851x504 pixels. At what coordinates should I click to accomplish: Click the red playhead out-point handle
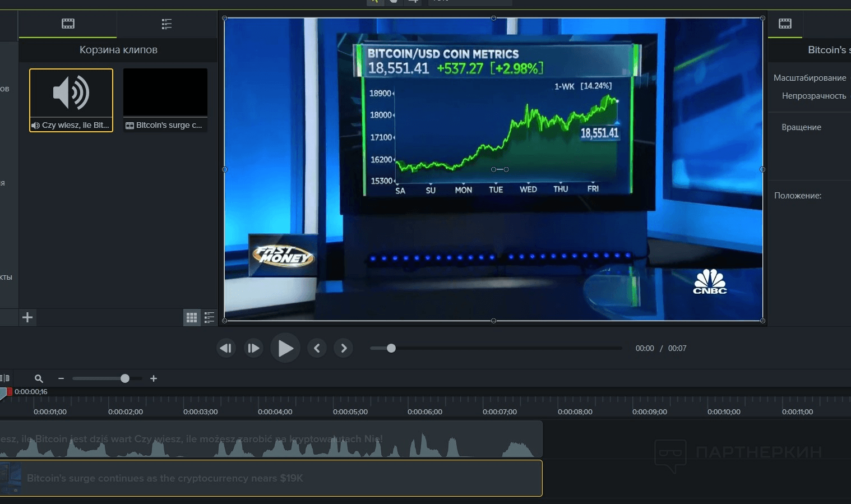point(10,392)
